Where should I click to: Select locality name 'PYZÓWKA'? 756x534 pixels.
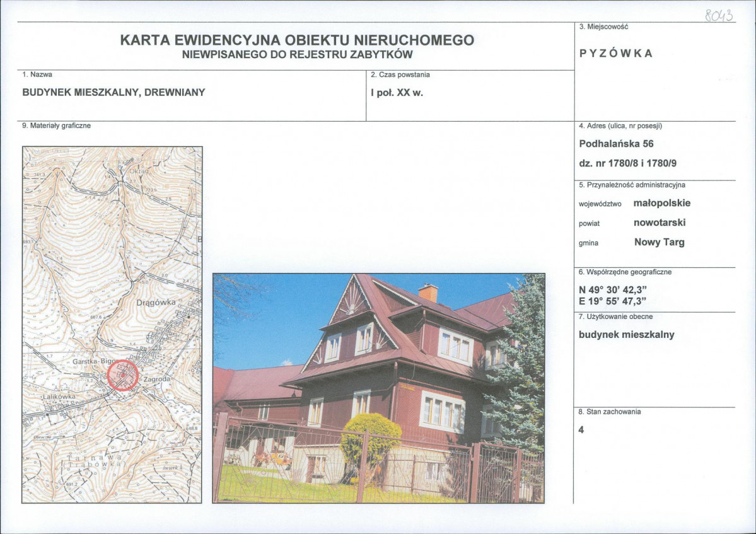615,54
